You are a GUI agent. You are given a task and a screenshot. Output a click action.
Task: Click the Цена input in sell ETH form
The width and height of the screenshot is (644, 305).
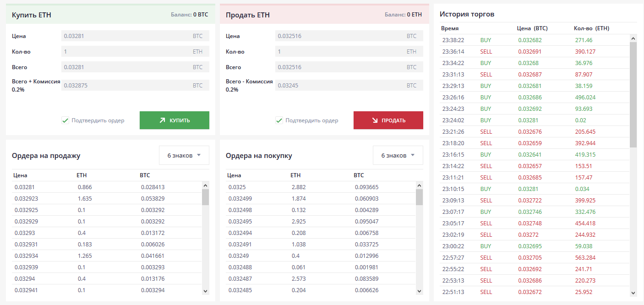(x=340, y=36)
